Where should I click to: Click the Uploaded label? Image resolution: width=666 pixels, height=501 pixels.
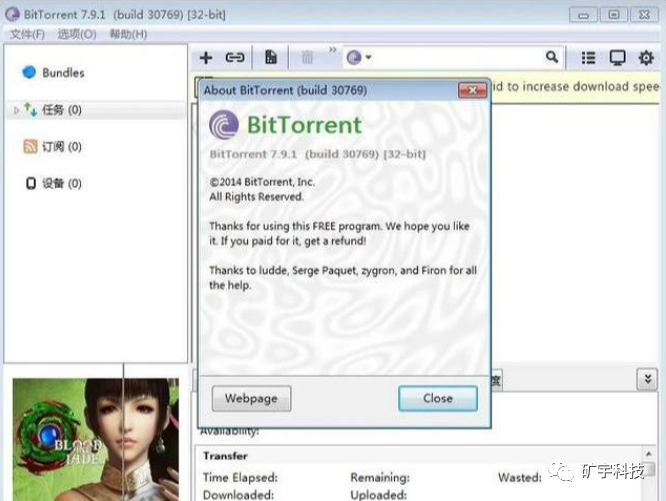point(378,495)
